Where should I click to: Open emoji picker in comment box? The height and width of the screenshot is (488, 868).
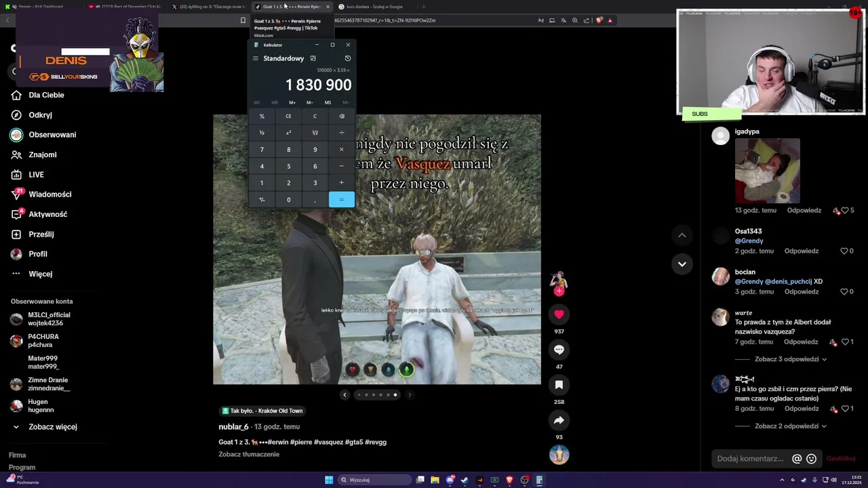811,459
